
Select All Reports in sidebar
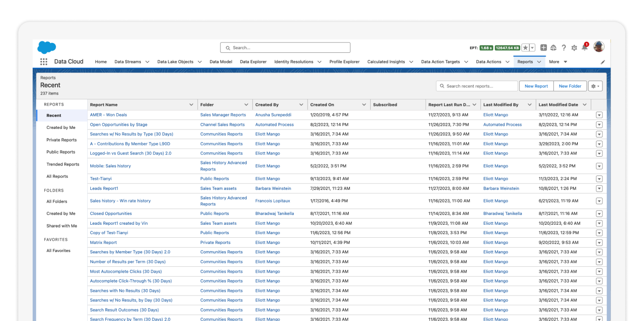point(57,177)
